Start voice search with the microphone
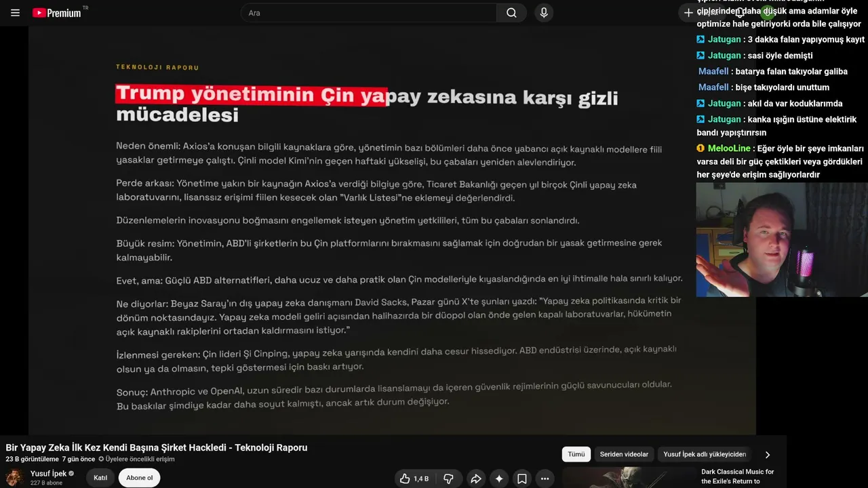 pos(543,13)
